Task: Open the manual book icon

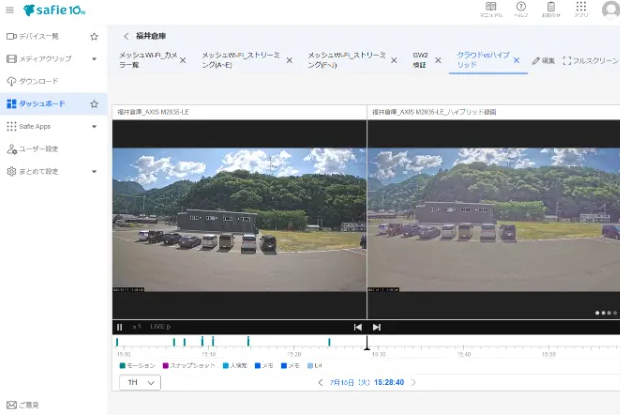Action: point(491,9)
